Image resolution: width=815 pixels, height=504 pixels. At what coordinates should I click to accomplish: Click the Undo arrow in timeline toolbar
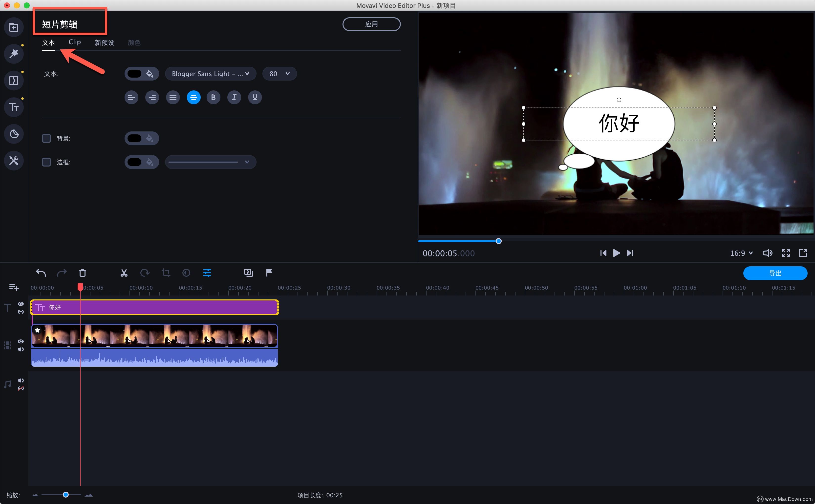click(41, 273)
